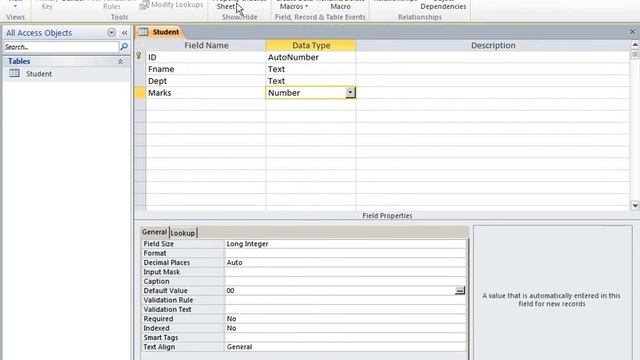Screen dimensions: 640x360
Task: Click the Description cell for ID row
Action: (x=493, y=57)
